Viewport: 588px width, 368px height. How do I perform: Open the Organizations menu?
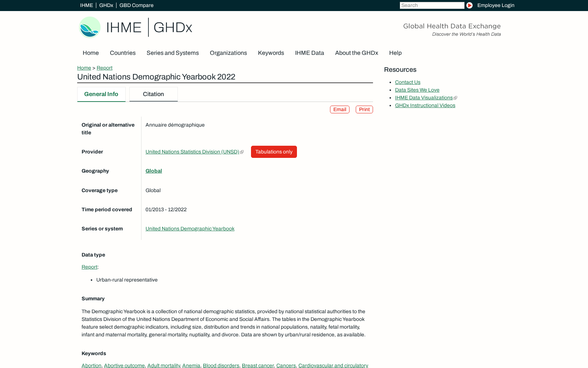pos(228,53)
